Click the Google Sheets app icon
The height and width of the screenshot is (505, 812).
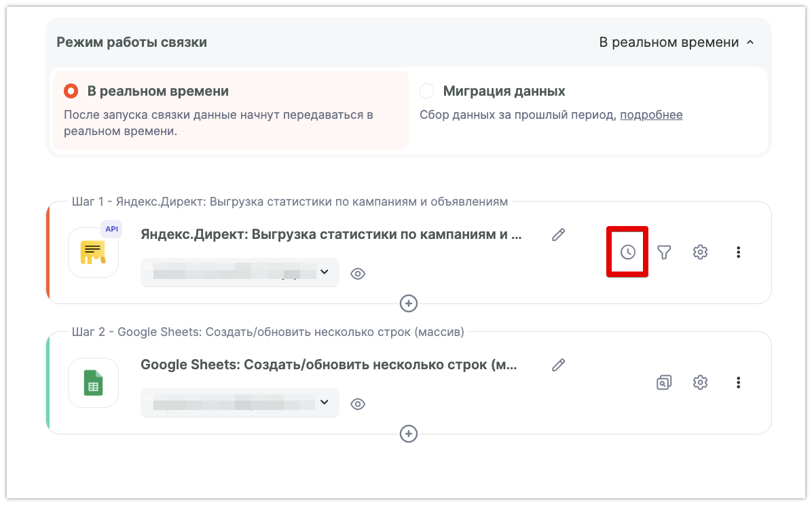[94, 383]
